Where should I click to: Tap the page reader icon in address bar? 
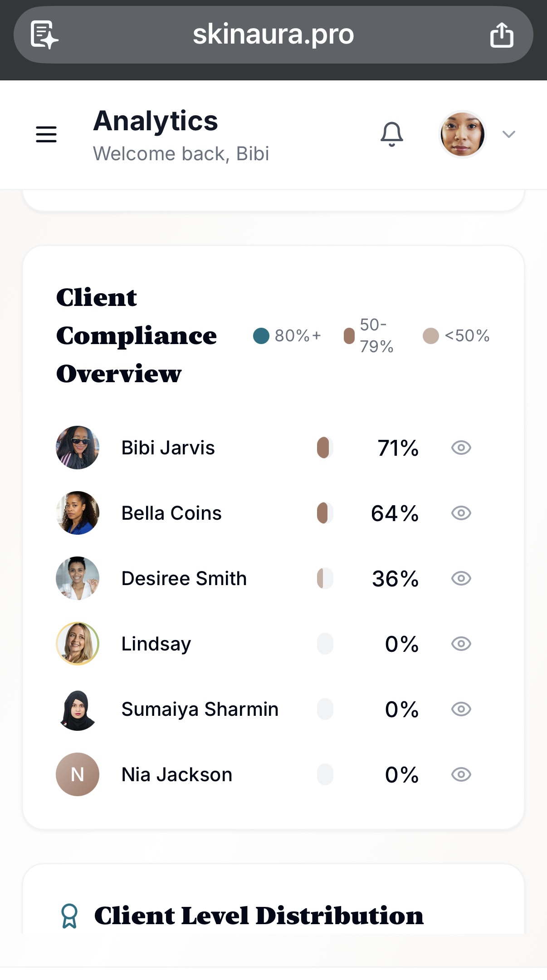click(x=44, y=35)
